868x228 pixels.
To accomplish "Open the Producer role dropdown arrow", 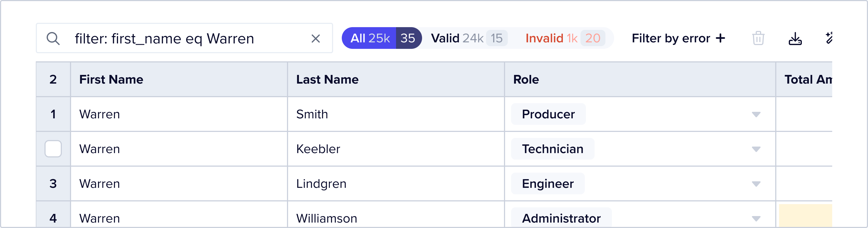I will click(x=756, y=114).
